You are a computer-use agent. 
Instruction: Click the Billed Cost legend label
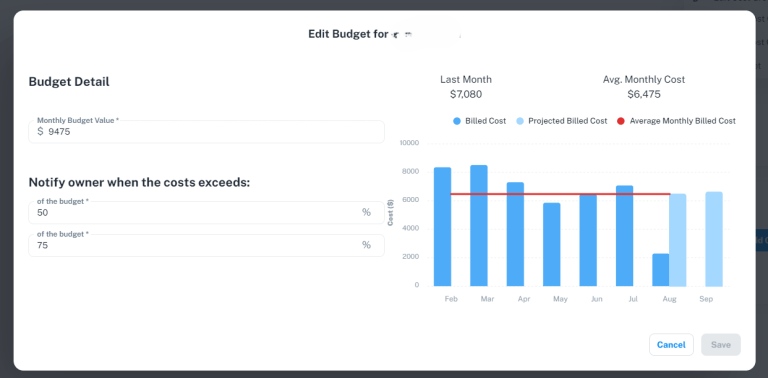485,121
